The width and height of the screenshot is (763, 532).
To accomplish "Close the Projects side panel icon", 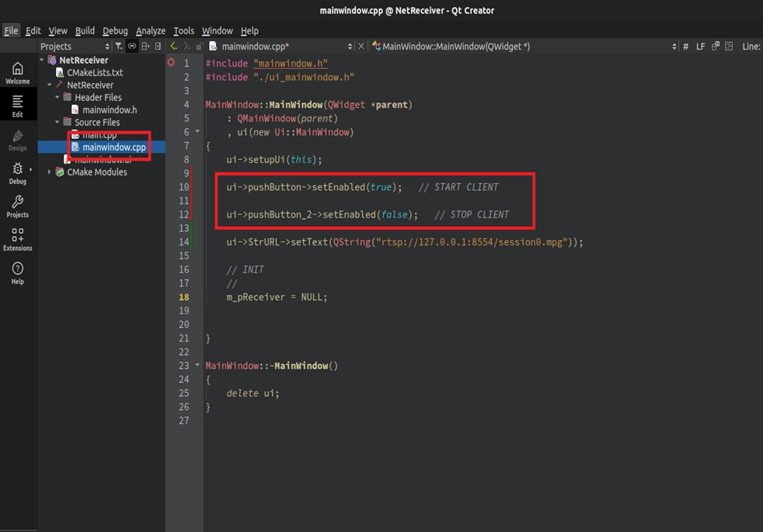I will (x=159, y=46).
